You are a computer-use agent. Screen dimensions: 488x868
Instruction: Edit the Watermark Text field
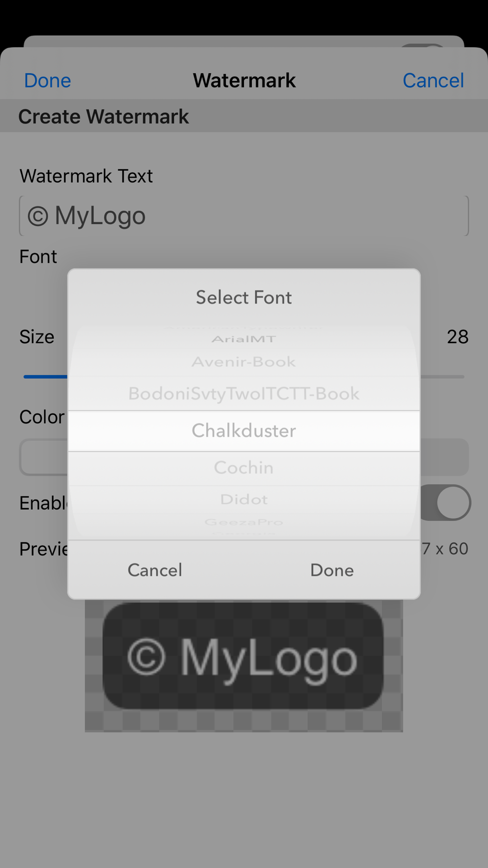pos(244,216)
